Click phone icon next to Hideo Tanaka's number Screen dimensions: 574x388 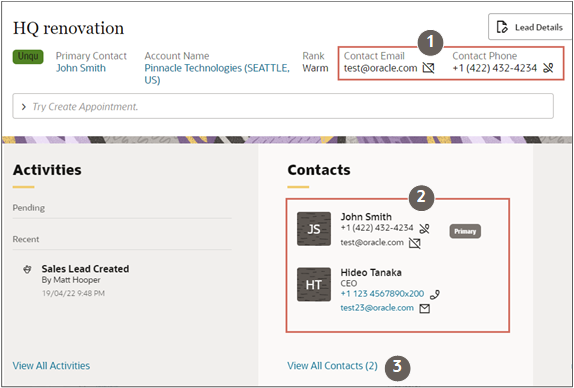[x=435, y=294]
